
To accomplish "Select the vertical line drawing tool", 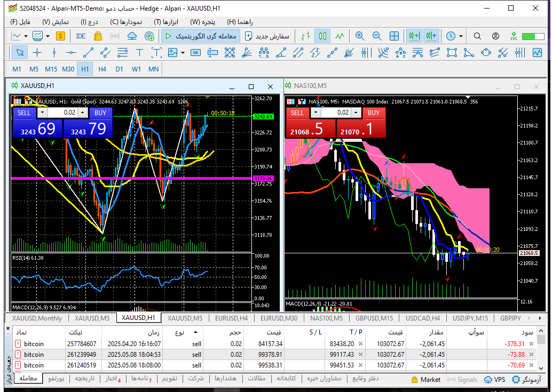I will click(x=54, y=53).
